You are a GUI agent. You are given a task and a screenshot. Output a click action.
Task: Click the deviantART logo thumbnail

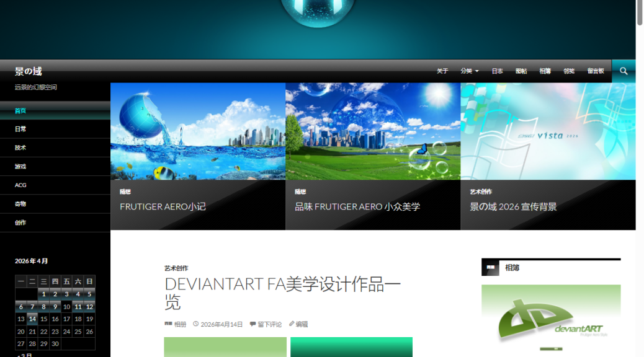[550, 319]
